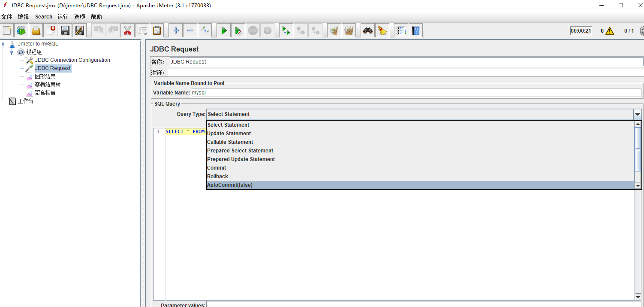
Task: Click the yellow warning triangle icon
Action: tap(610, 31)
